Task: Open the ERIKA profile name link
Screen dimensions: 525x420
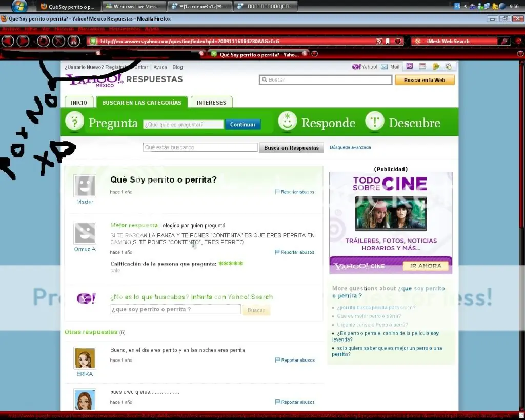Action: [85, 374]
